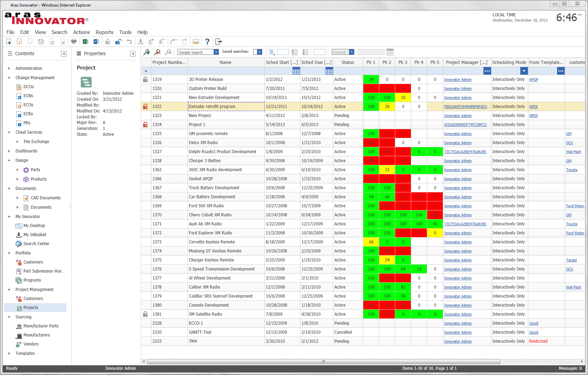588x375 pixels.
Task: Select the green Ph 1 progress cell for New Extruder Development
Action: [x=371, y=98]
